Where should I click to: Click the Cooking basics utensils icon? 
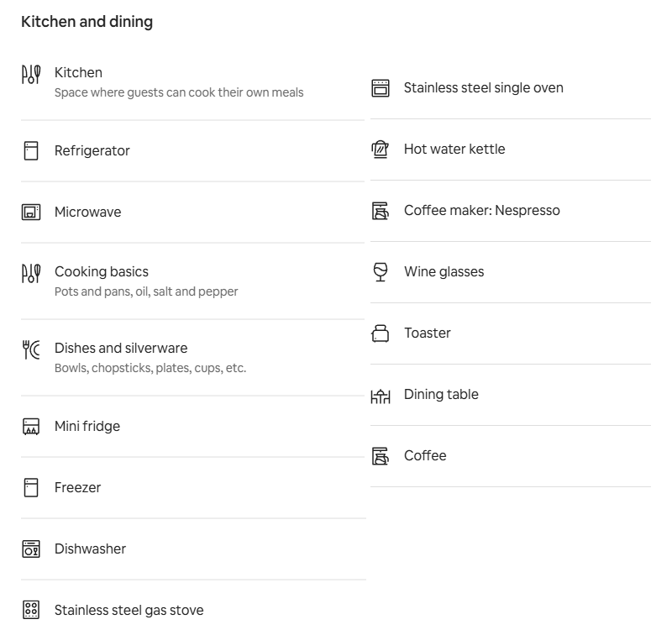point(31,273)
